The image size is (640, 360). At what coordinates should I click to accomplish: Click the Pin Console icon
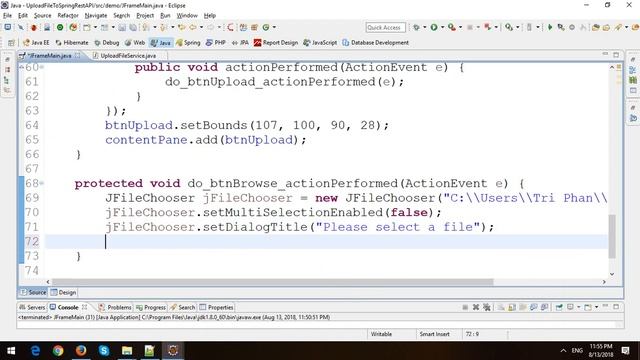[x=559, y=307]
